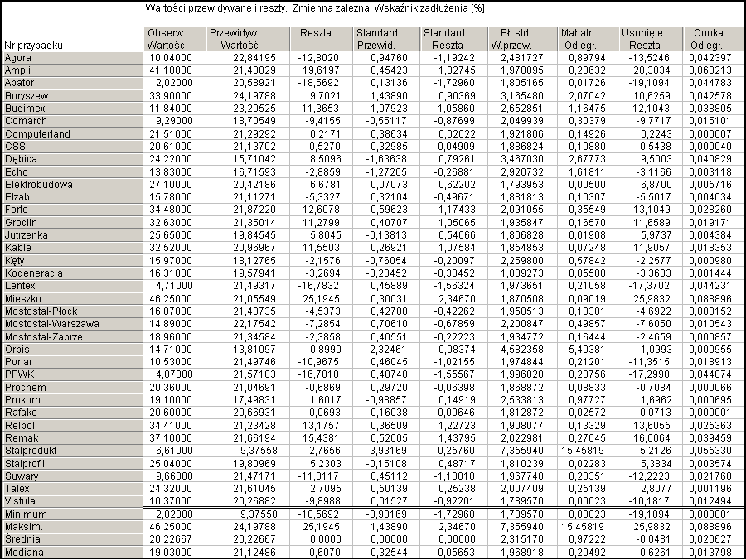The height and width of the screenshot is (560, 746).
Task: Select the Prokom row header
Action: click(x=72, y=400)
